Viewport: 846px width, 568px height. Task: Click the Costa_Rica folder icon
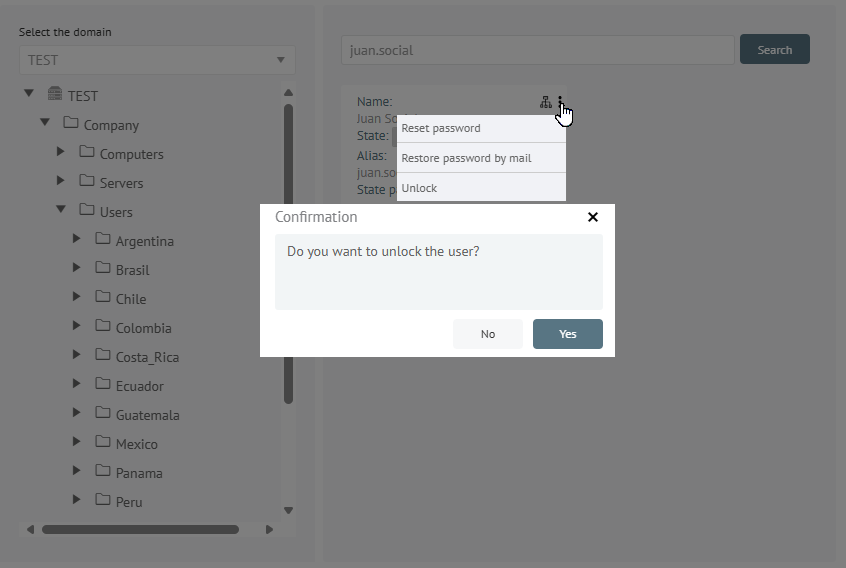coord(103,354)
